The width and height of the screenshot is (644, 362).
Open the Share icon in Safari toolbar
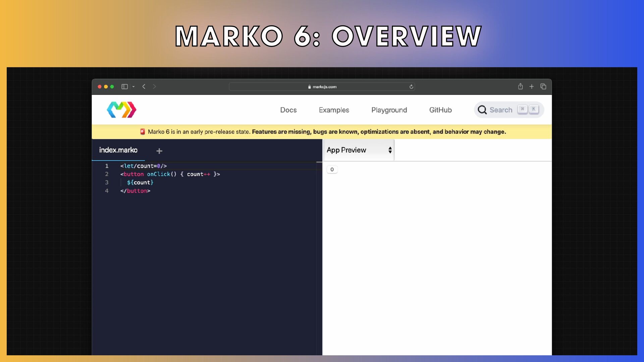click(x=520, y=86)
